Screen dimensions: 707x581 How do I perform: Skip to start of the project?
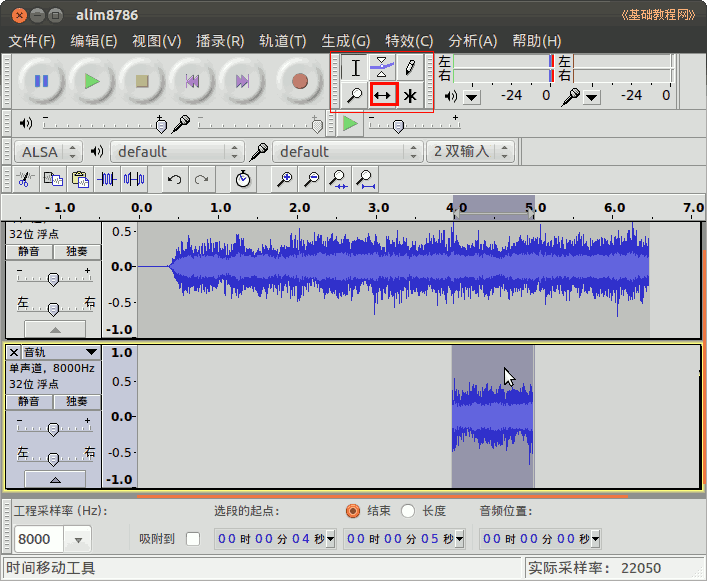tap(193, 82)
